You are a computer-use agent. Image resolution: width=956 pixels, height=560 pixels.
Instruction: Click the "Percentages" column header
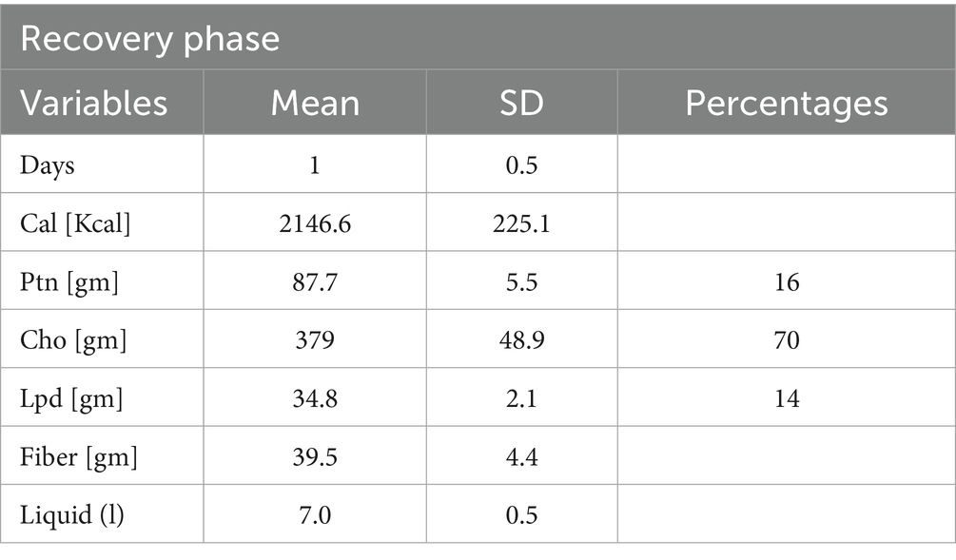click(x=786, y=103)
